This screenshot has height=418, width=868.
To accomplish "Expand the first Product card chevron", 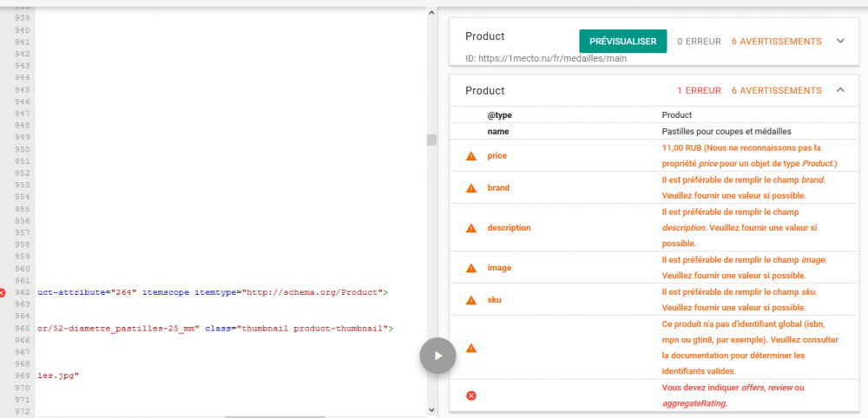I will click(839, 41).
